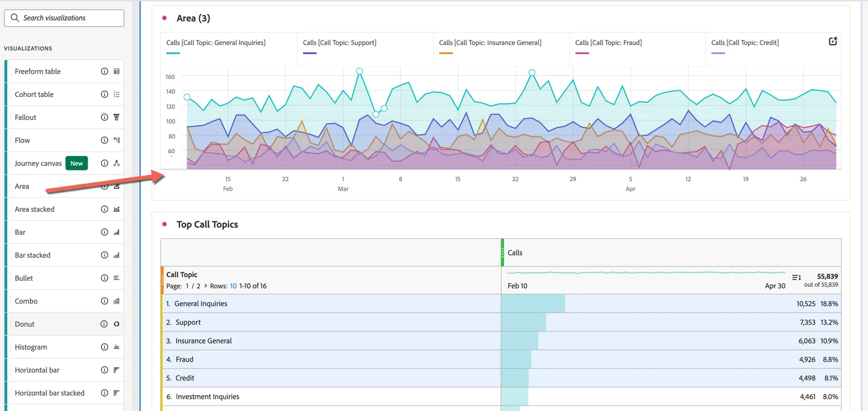Open the Histogram info icon
Screen dimensions: 868x411
[x=104, y=347]
